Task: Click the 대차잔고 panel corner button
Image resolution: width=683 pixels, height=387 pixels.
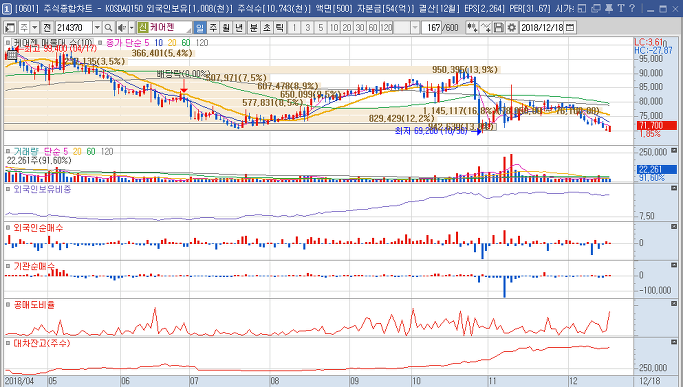Action: (674, 342)
